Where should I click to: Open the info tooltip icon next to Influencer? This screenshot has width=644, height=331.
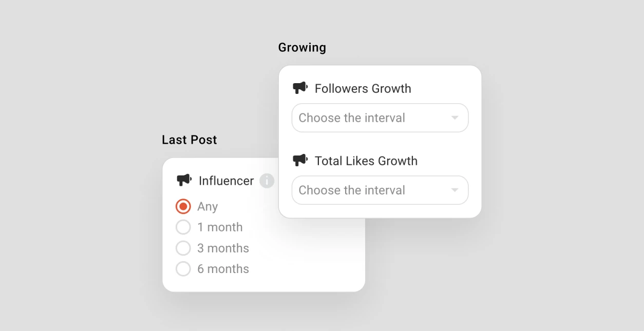[267, 181]
